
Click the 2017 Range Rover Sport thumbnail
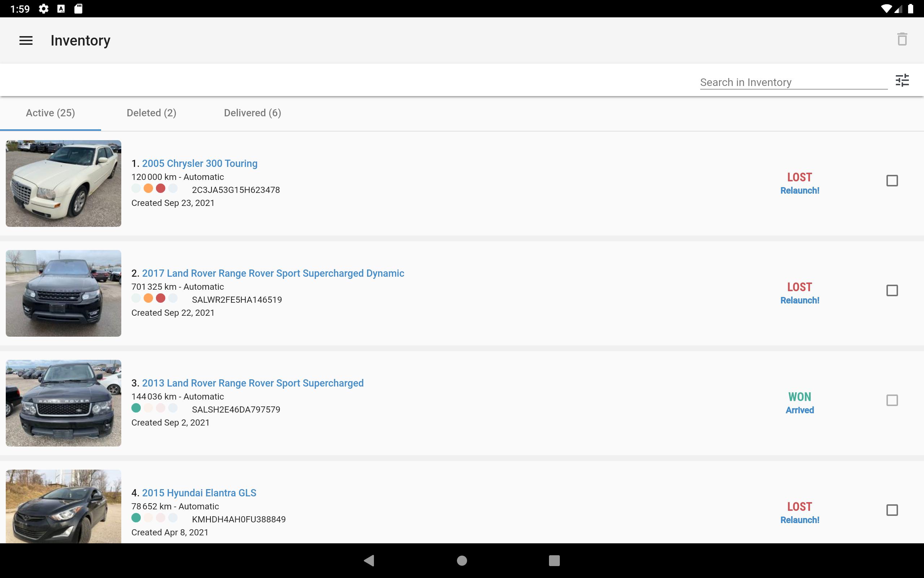pyautogui.click(x=64, y=293)
